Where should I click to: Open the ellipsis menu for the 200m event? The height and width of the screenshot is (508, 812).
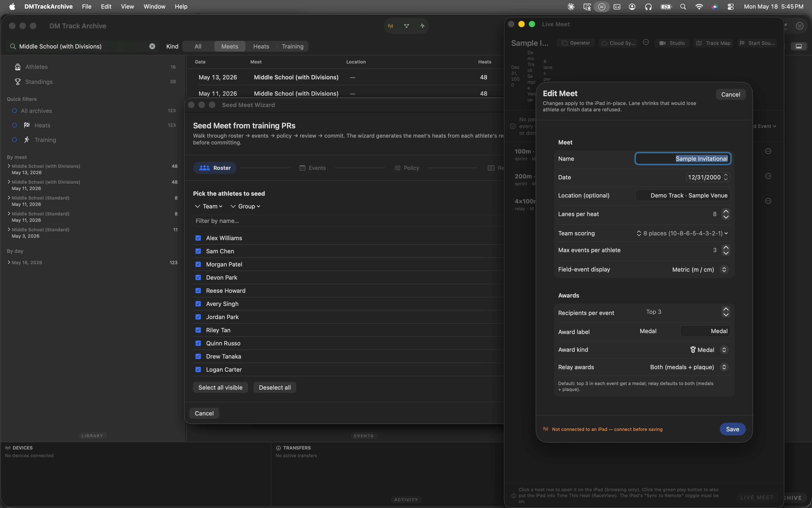[768, 176]
